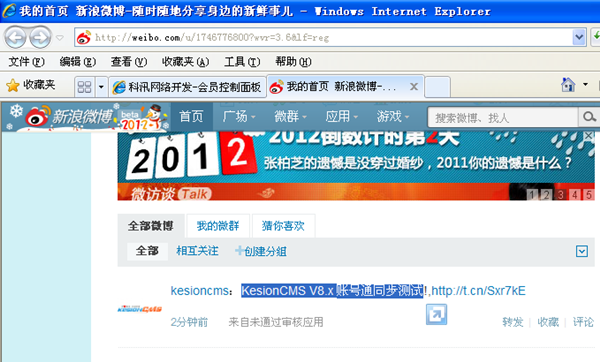Click the Home house icon in toolbar
Viewport: 600px width, 362px height.
[568, 85]
